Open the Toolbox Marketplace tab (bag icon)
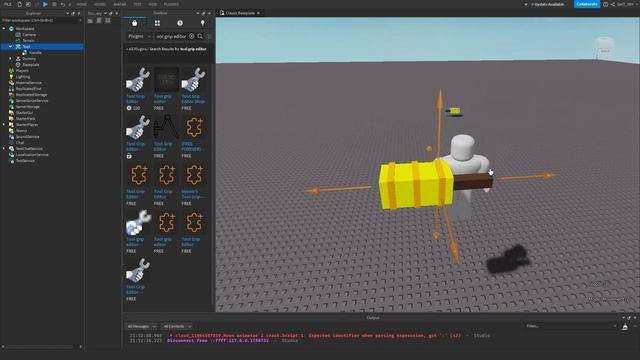640x360 pixels. coord(134,23)
